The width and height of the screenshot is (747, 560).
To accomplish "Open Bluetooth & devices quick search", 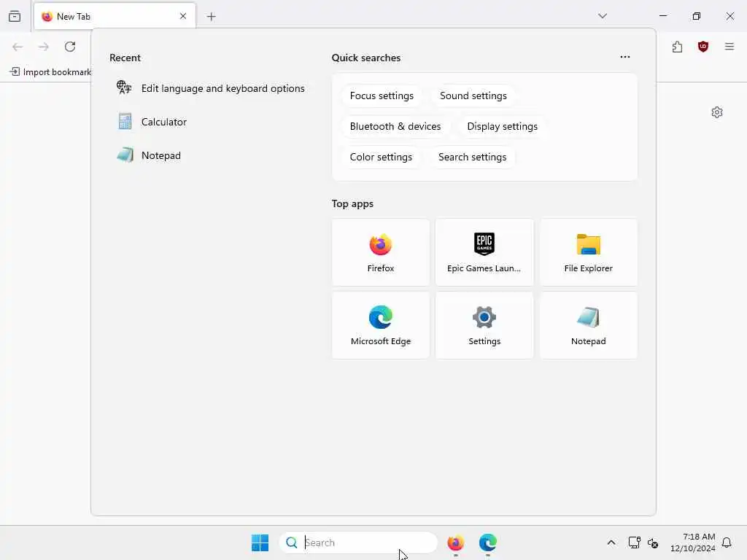I will click(x=395, y=126).
